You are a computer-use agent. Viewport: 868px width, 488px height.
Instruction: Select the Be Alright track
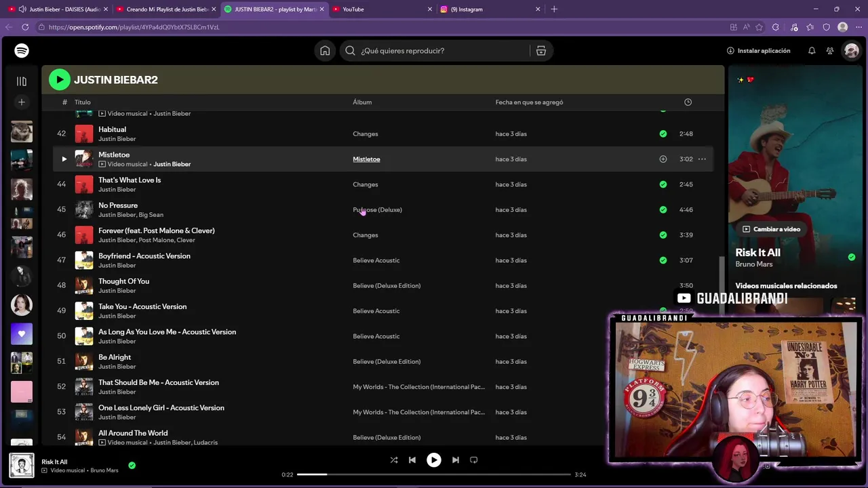coord(383,362)
